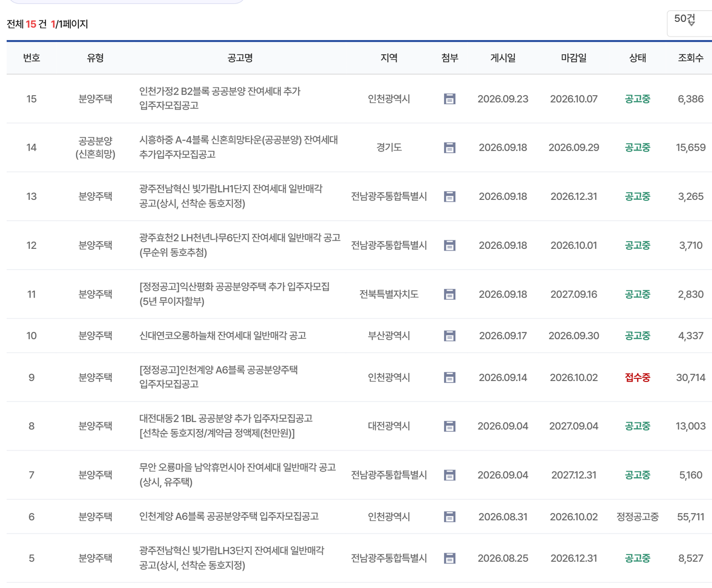712x588 pixels.
Task: Open attachment icon for notice 14 시흥하중 A-4블록
Action: coord(450,148)
